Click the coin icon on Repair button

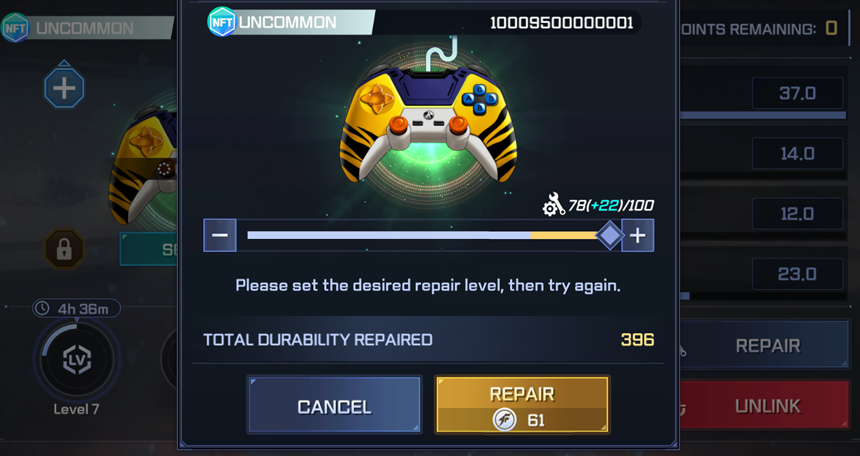pyautogui.click(x=504, y=420)
